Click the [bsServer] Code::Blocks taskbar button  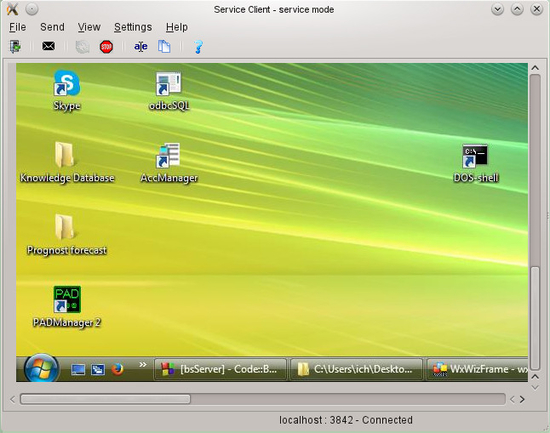click(x=220, y=369)
